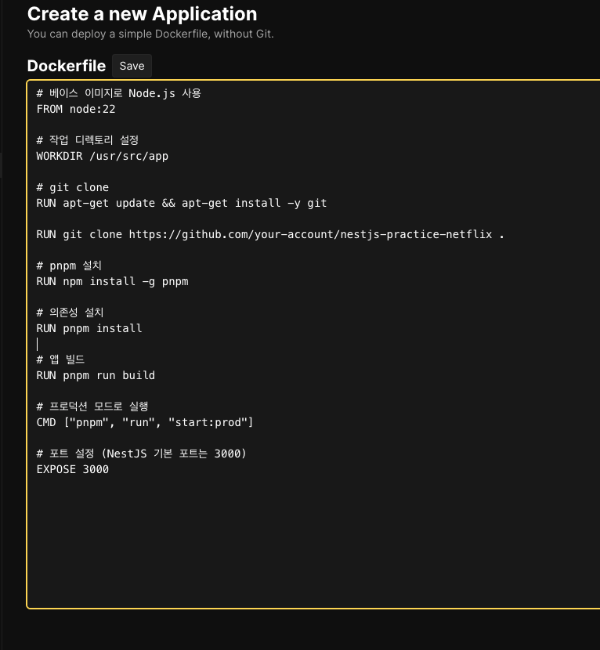Click the 'EXPOSE 3000' line

tap(73, 469)
